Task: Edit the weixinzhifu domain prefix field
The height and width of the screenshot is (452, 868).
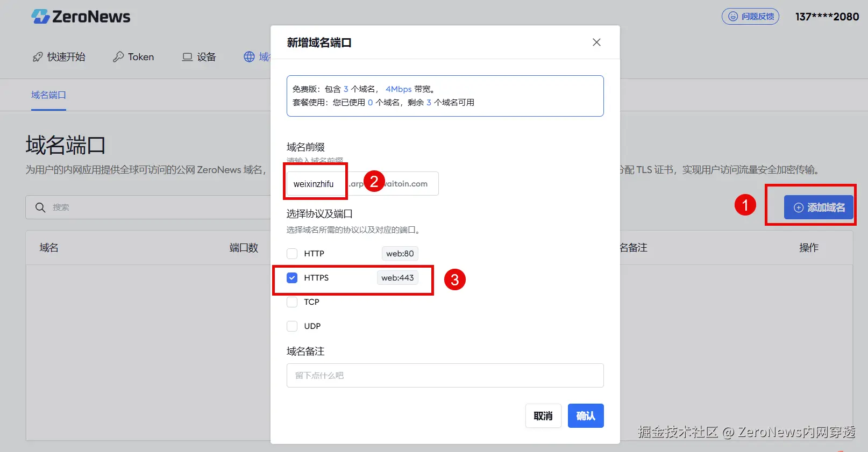Action: pyautogui.click(x=316, y=184)
